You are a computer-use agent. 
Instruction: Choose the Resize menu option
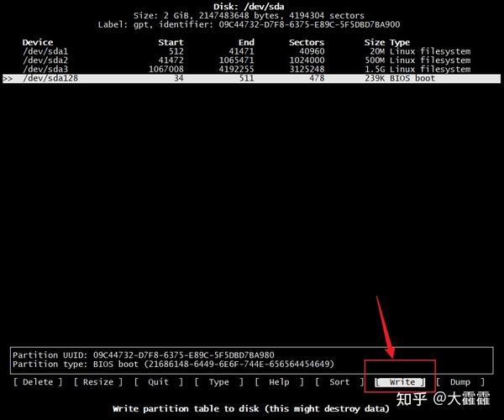pos(98,382)
